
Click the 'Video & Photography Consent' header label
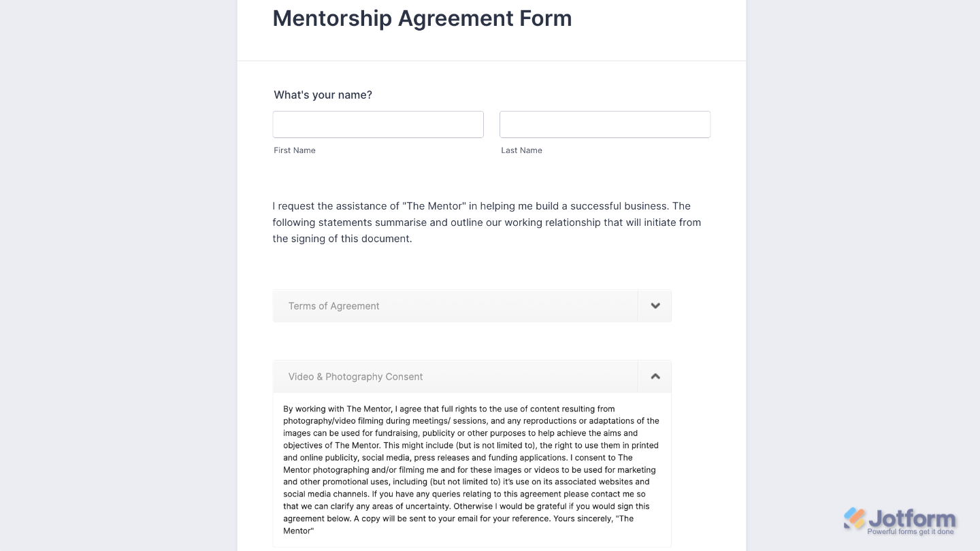[355, 376]
